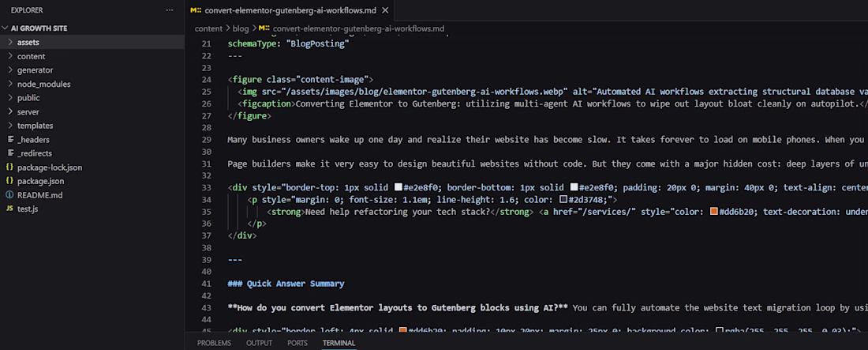868x350 pixels.
Task: Click the line starting 'Many business owners wake up'
Action: click(x=548, y=140)
